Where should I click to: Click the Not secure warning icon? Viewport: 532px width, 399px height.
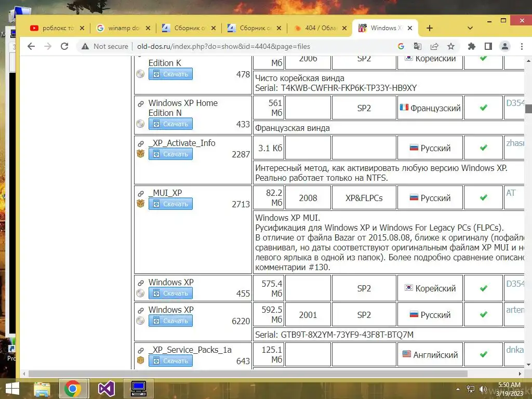[x=85, y=46]
